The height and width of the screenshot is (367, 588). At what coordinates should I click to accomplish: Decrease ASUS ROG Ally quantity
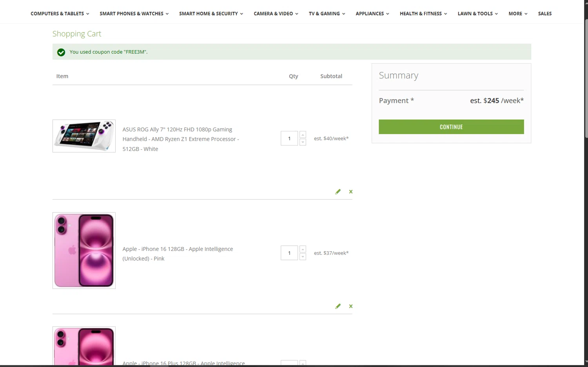click(303, 142)
